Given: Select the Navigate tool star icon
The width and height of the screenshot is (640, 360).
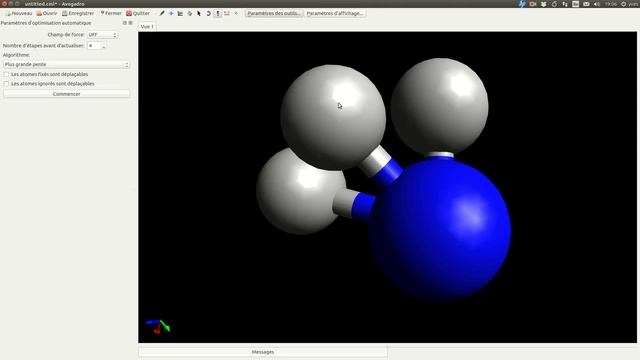Looking at the screenshot, I should 171,13.
